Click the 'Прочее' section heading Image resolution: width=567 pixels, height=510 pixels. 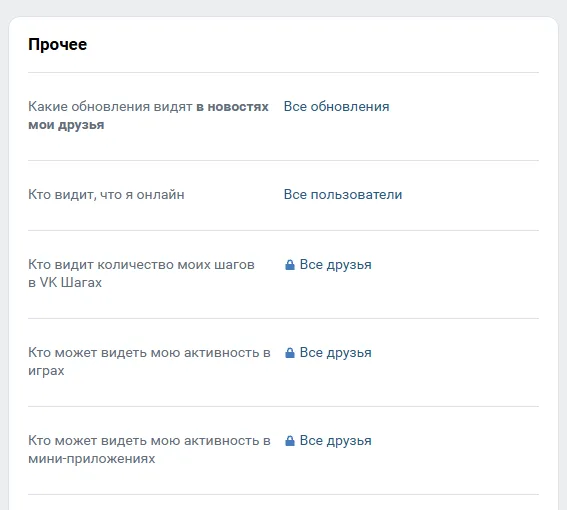57,44
